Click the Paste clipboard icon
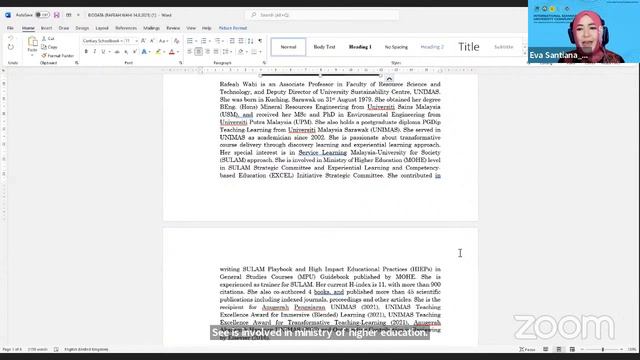Viewport: 640px width, 360px height. [32, 42]
